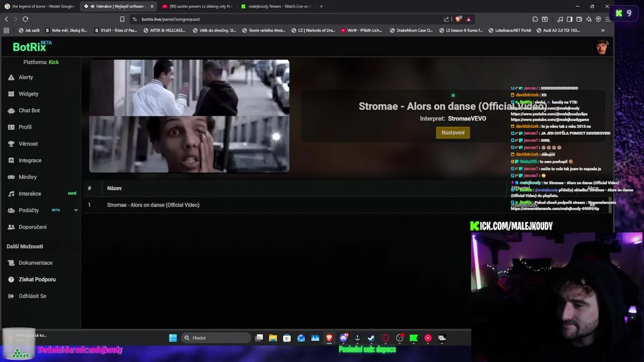
Task: Switch to the legend of korra tab
Action: click(x=39, y=7)
